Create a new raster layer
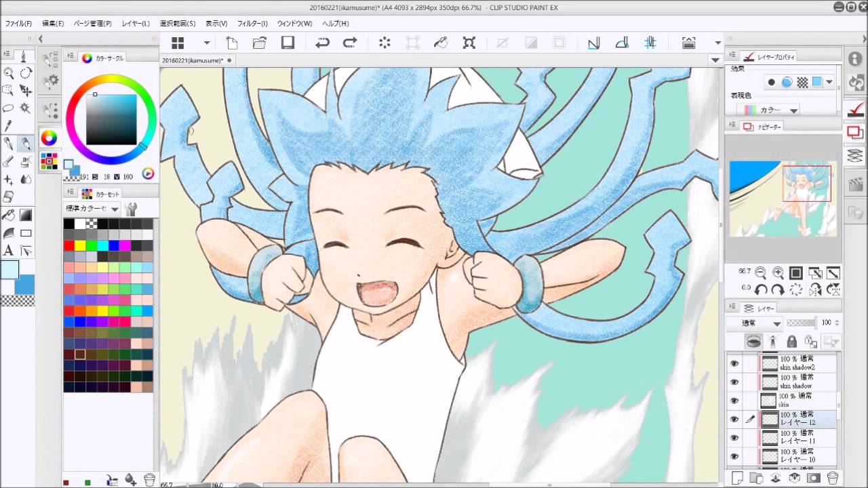This screenshot has width=868, height=488. (x=737, y=478)
